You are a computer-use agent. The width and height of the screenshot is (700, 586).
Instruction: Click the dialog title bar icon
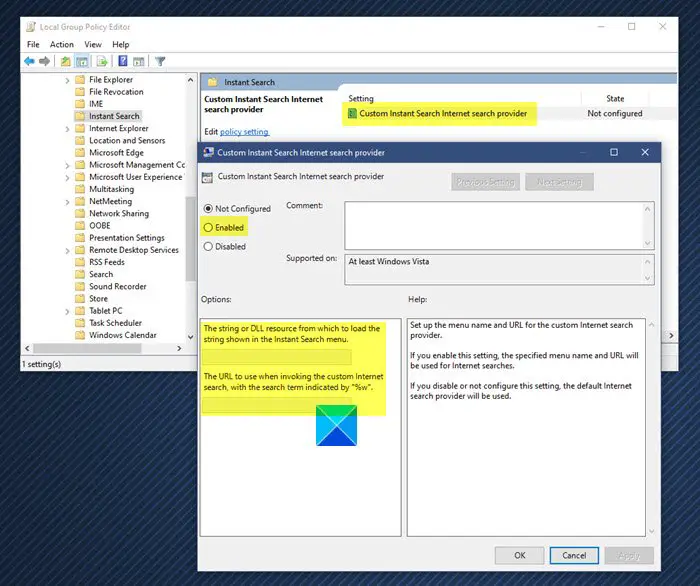point(208,152)
